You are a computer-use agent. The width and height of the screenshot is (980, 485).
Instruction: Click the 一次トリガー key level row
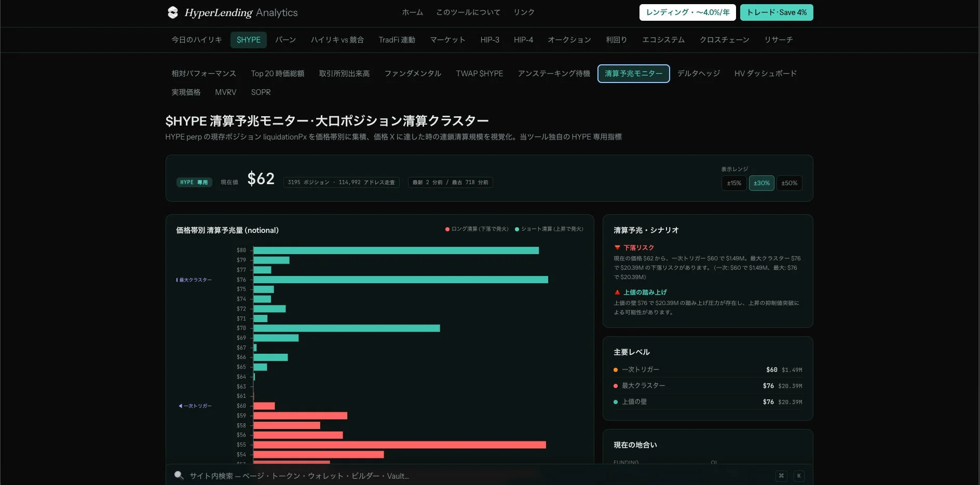[707, 370]
